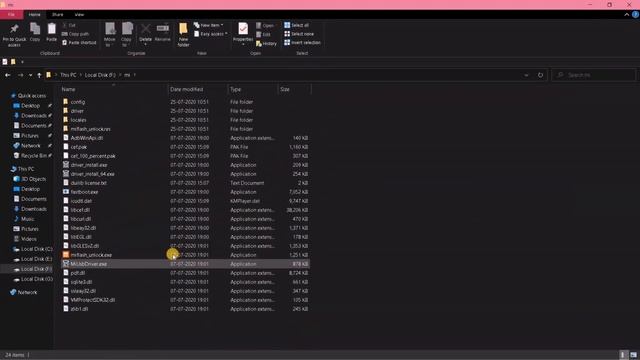Click Open in the Open group

(x=264, y=25)
